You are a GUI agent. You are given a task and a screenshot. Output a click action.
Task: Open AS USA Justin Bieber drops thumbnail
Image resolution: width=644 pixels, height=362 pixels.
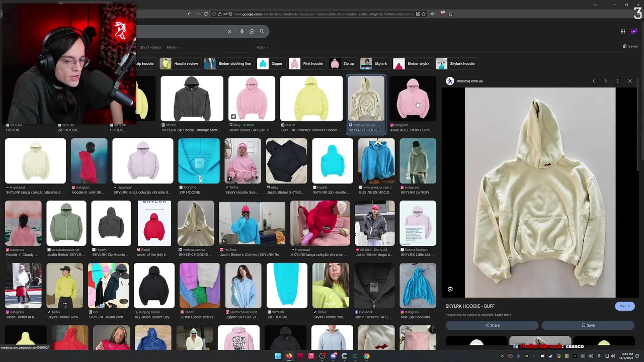374,223
